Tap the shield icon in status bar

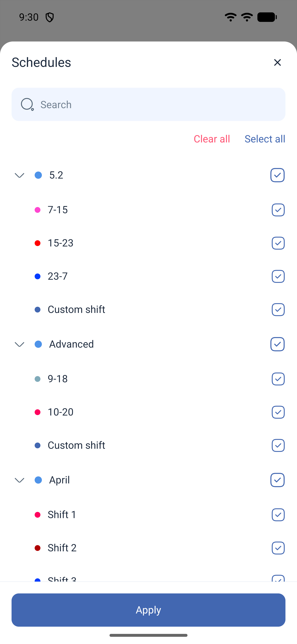[x=49, y=17]
